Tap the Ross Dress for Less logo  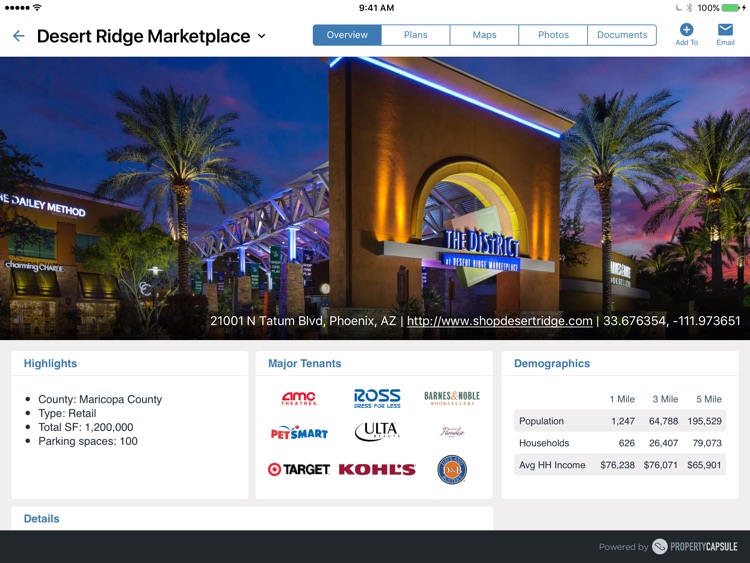pyautogui.click(x=377, y=398)
